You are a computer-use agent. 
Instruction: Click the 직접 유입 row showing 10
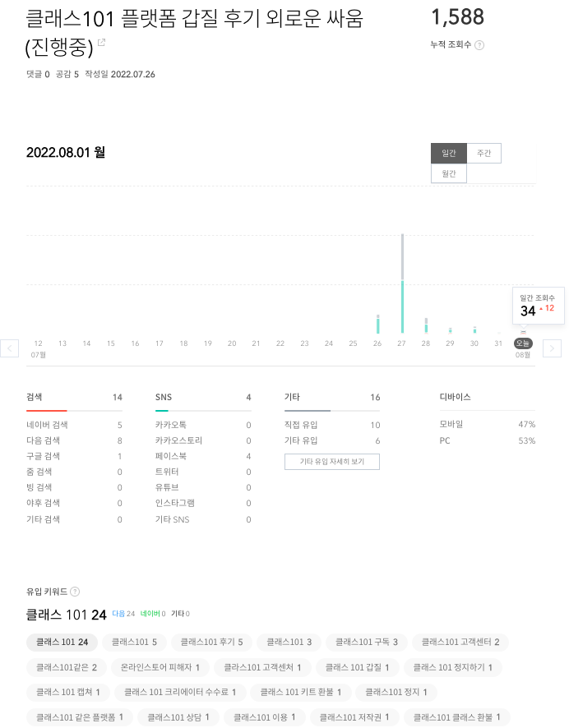[332, 425]
